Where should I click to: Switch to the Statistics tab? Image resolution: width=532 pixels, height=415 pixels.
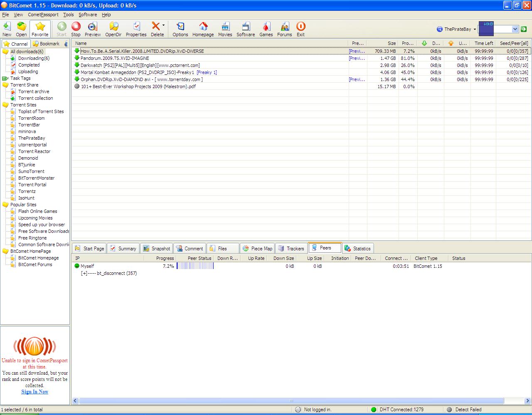[357, 248]
